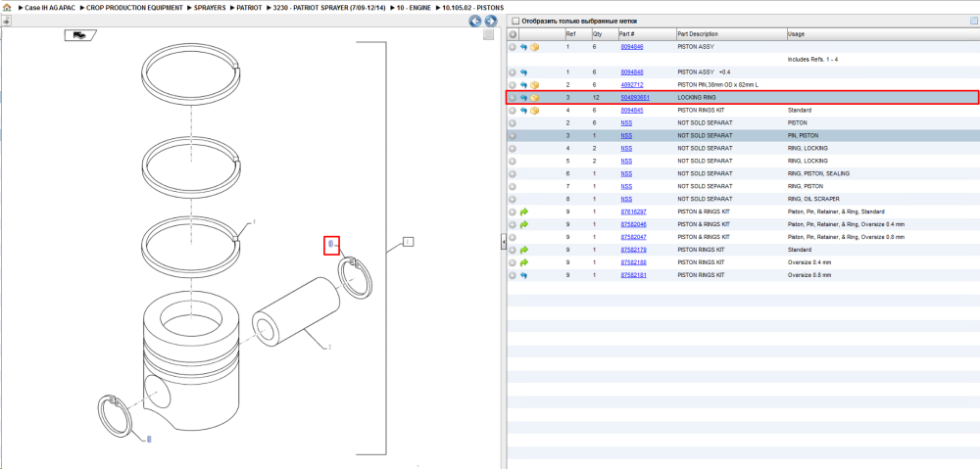
Task: Click the box icon in 8094845 row
Action: coord(534,111)
